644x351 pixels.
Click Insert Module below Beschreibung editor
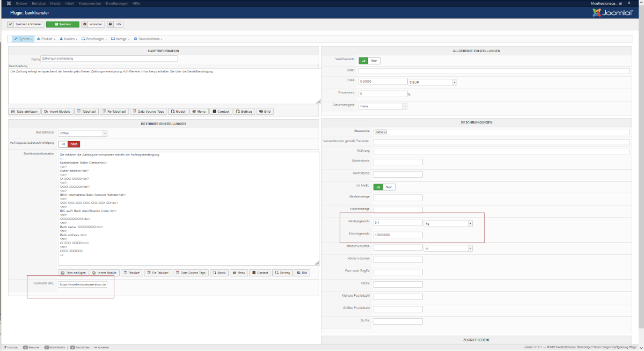[x=57, y=112]
